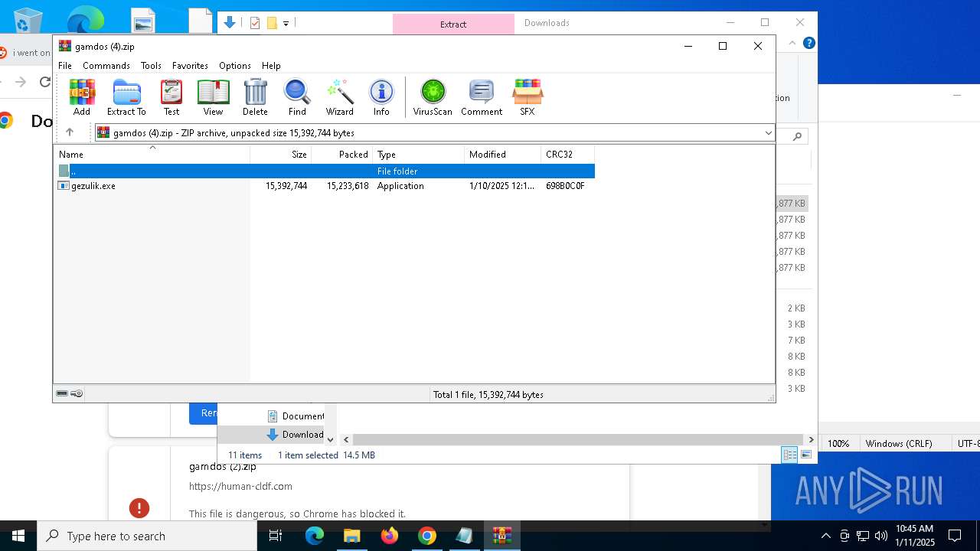Go up one folder level arrow
The height and width of the screenshot is (551, 980).
pos(70,132)
